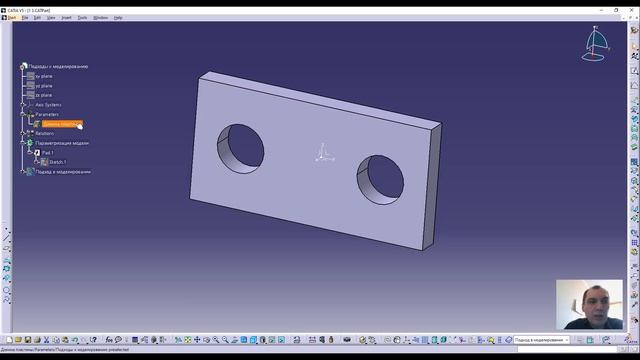The height and width of the screenshot is (360, 640).
Task: Save the part with floppy icon
Action: pos(28,340)
